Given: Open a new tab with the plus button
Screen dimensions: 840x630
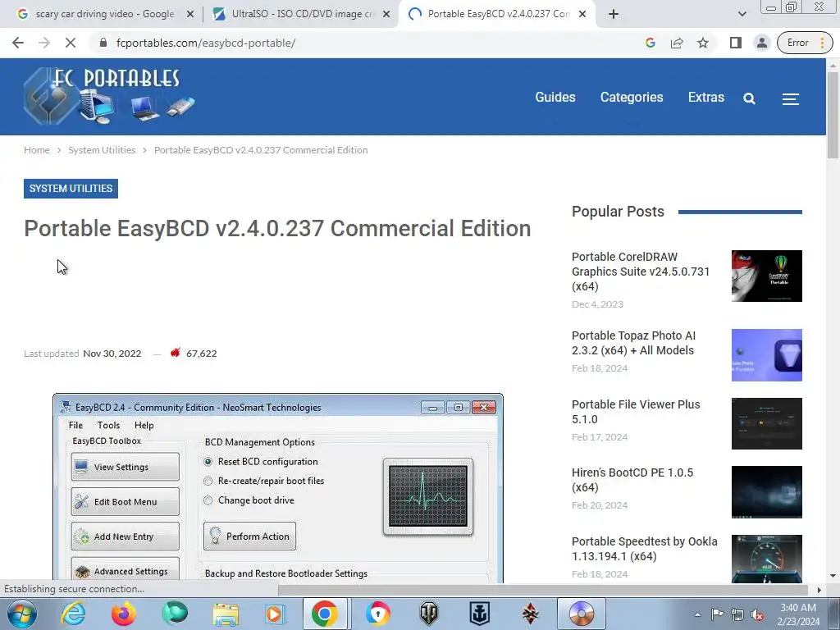Looking at the screenshot, I should tap(614, 14).
